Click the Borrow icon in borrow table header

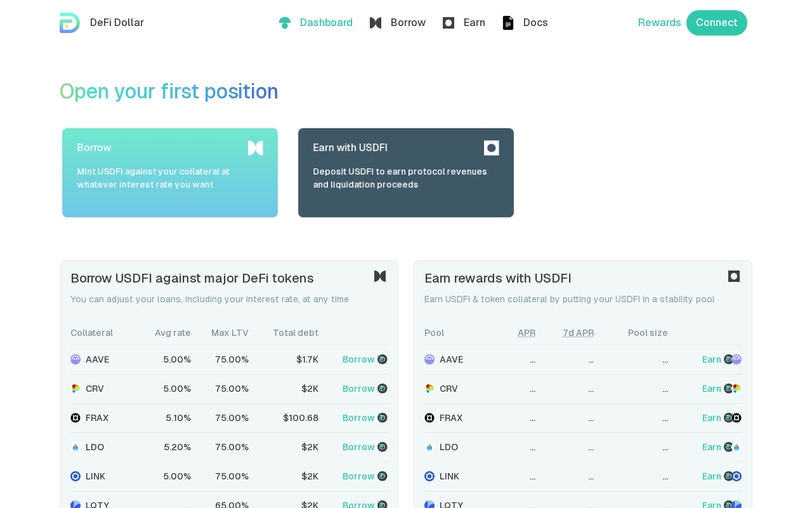tap(380, 276)
